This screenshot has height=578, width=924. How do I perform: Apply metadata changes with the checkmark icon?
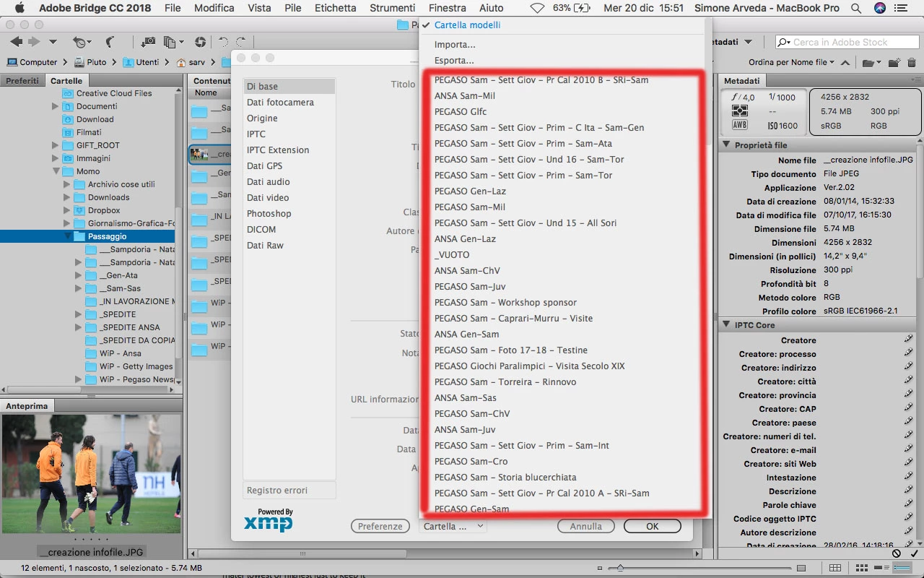pyautogui.click(x=915, y=553)
